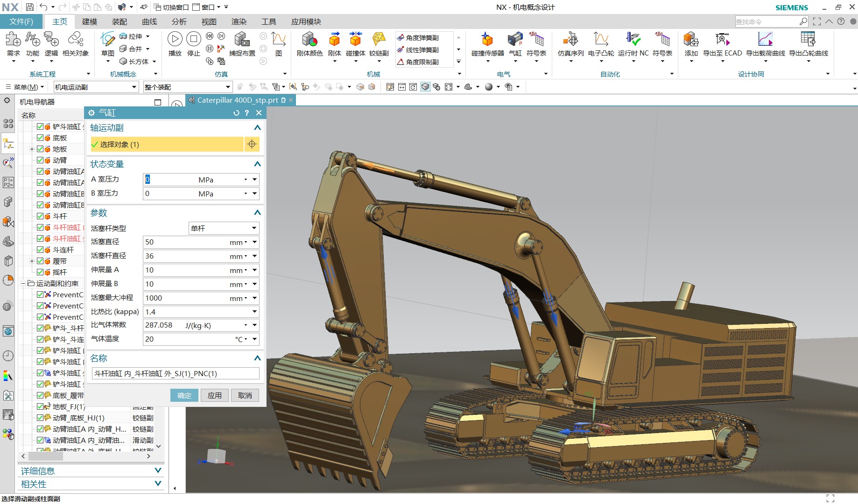Toggle checkbox for 底板 rigid body
This screenshot has height=504, width=858.
40,138
